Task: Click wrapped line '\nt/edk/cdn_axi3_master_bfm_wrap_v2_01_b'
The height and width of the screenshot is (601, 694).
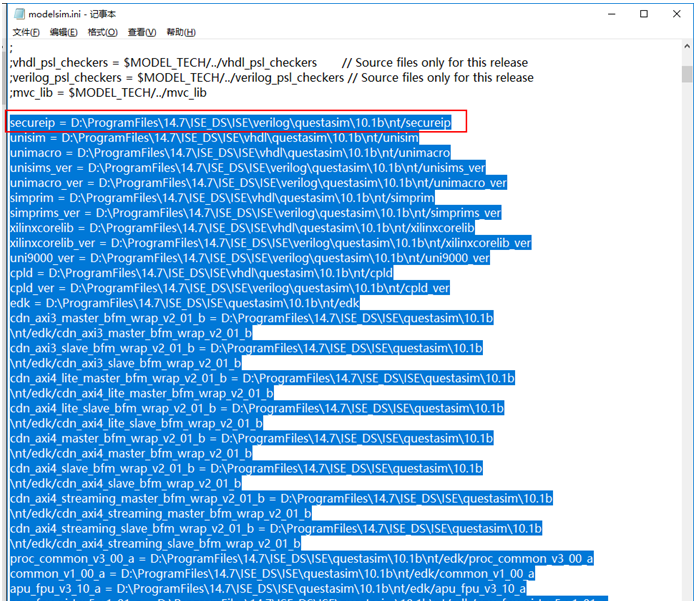Action: (131, 333)
